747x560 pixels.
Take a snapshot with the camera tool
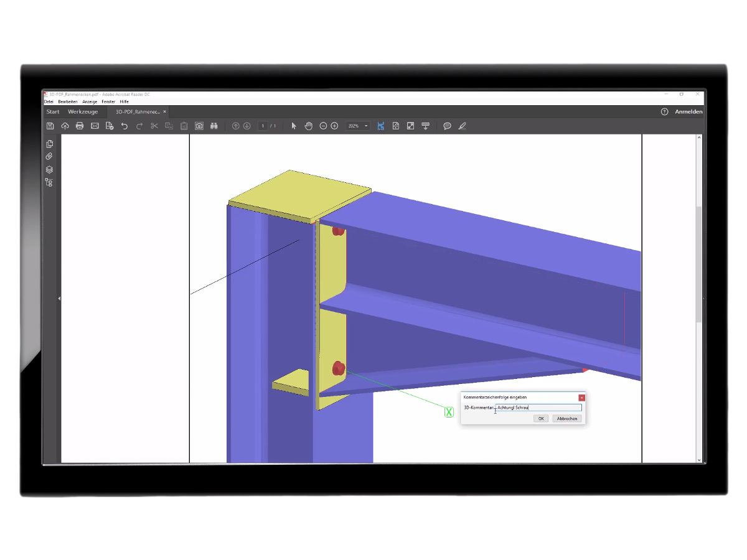[199, 126]
